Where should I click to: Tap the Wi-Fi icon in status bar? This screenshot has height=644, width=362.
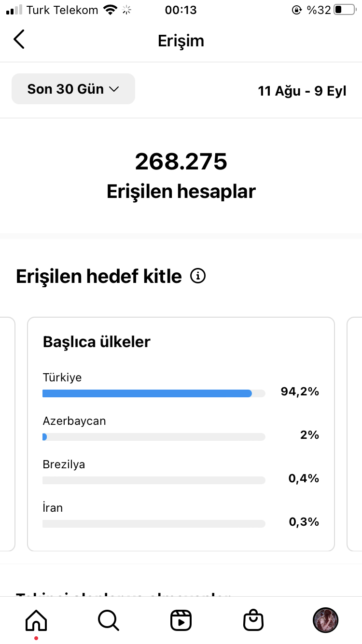click(x=111, y=10)
